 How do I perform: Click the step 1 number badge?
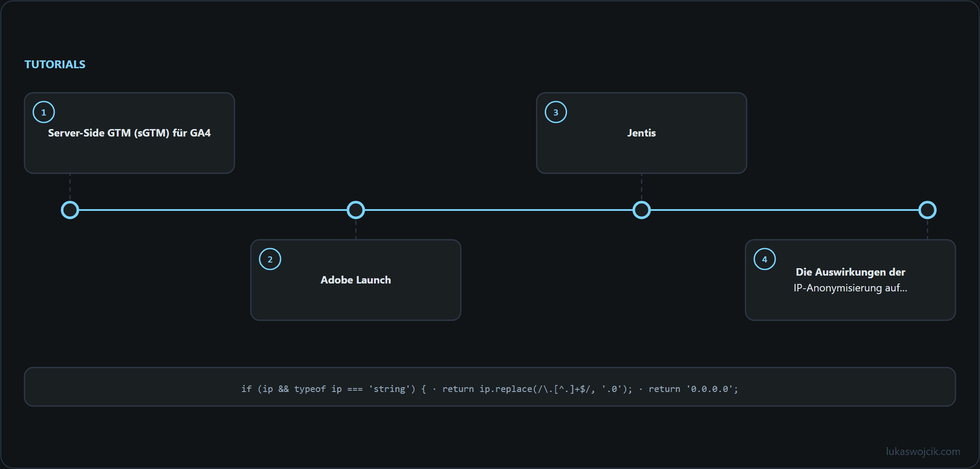pos(44,112)
